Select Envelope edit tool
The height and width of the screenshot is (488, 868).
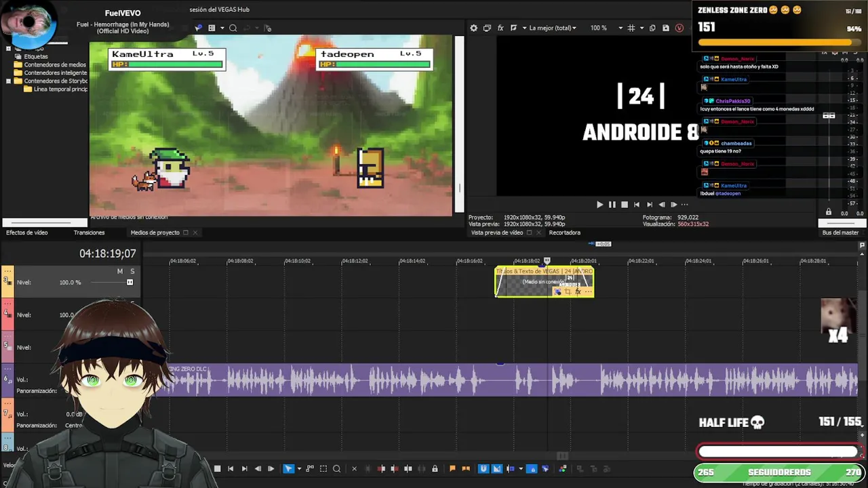click(x=310, y=468)
